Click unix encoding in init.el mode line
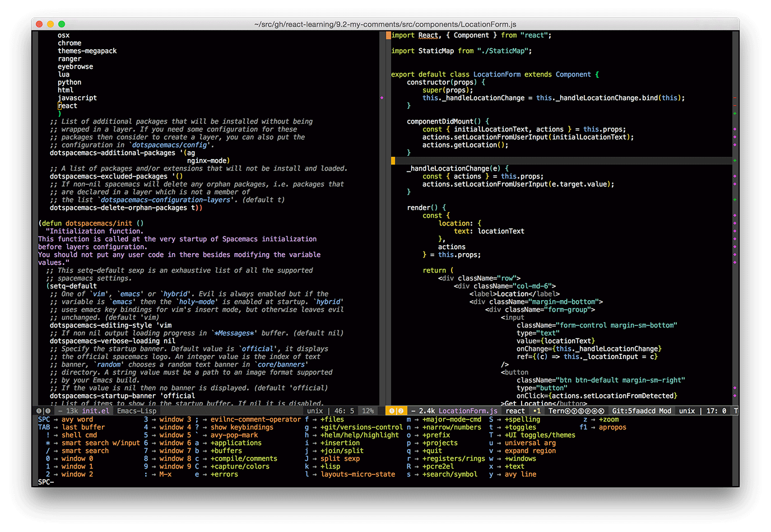Image resolution: width=771 pixels, height=532 pixels. tap(315, 411)
